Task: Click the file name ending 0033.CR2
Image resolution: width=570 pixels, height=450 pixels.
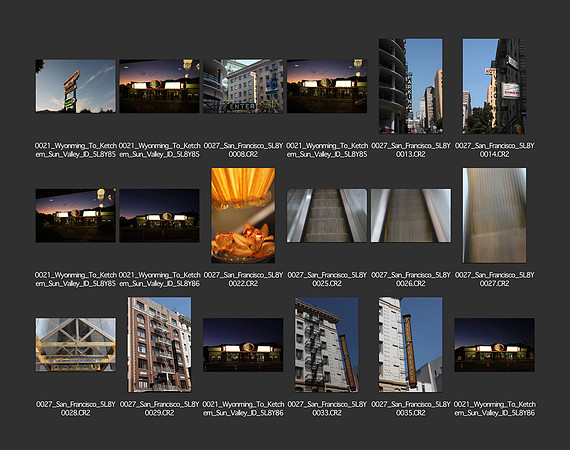Action: pos(327,409)
